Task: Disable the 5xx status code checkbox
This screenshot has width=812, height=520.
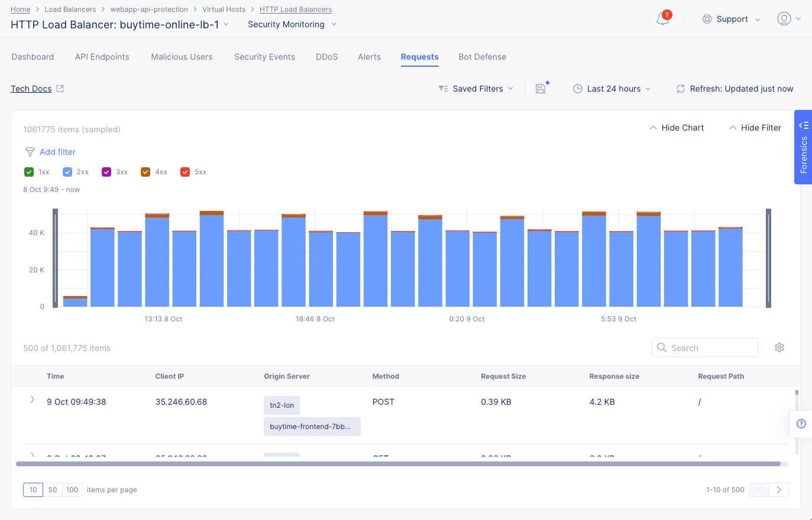Action: 185,172
